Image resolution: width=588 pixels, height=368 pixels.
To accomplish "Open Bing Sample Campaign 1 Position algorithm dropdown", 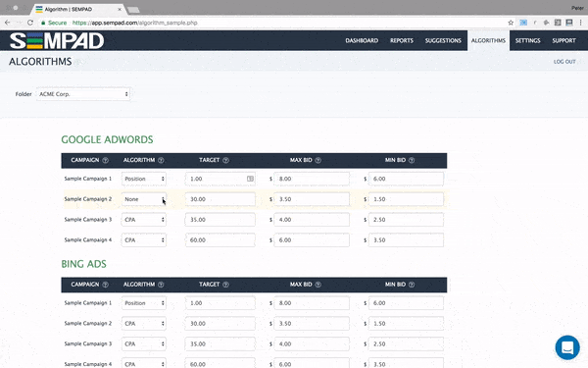I will click(x=144, y=303).
